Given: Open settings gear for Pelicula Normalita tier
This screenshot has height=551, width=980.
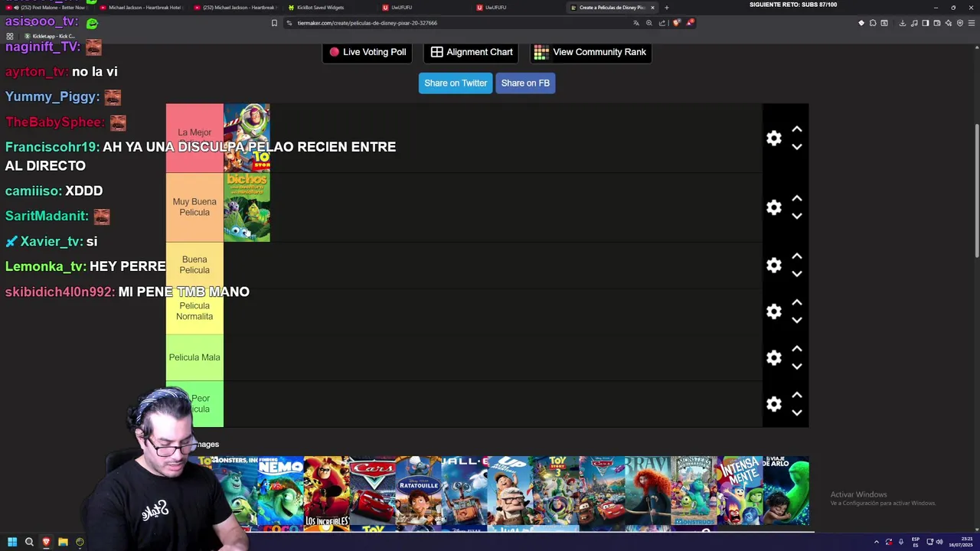Looking at the screenshot, I should coord(774,311).
